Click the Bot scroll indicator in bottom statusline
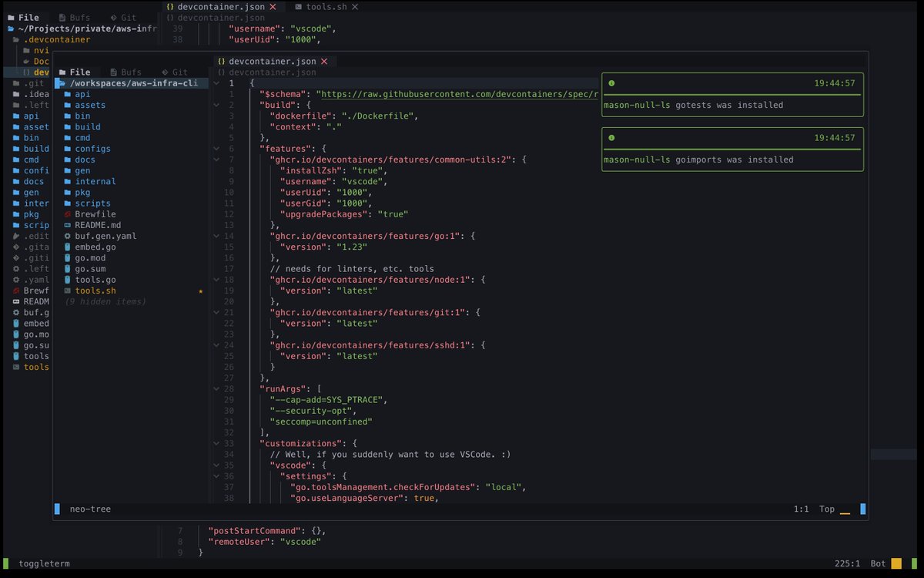Screen dimensions: 924x578 pyautogui.click(x=879, y=564)
